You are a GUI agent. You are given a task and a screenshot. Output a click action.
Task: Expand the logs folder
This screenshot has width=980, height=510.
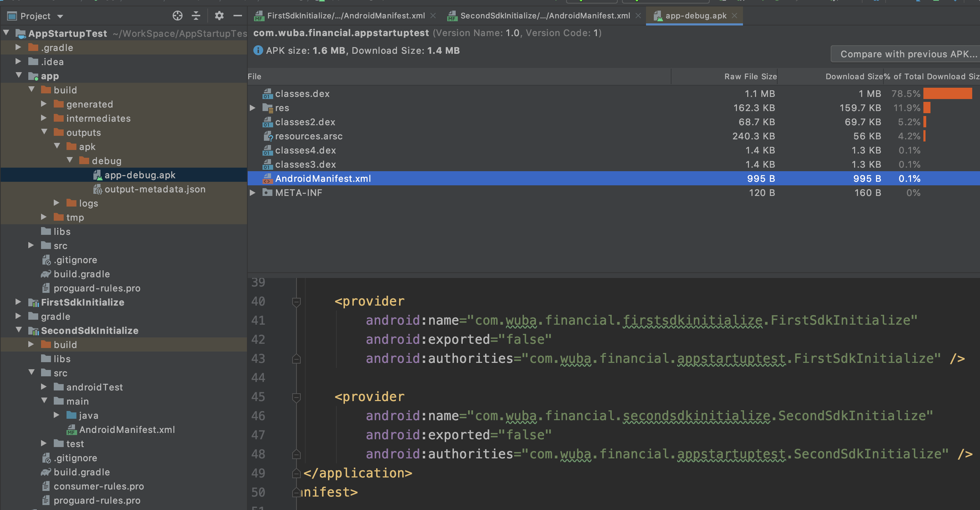pyautogui.click(x=56, y=203)
